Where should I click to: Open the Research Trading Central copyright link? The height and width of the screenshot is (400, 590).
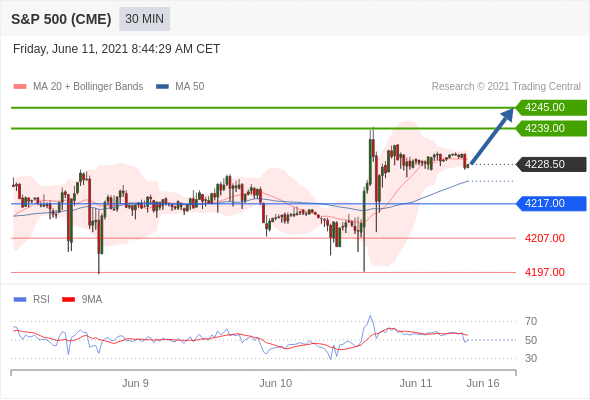[x=506, y=87]
